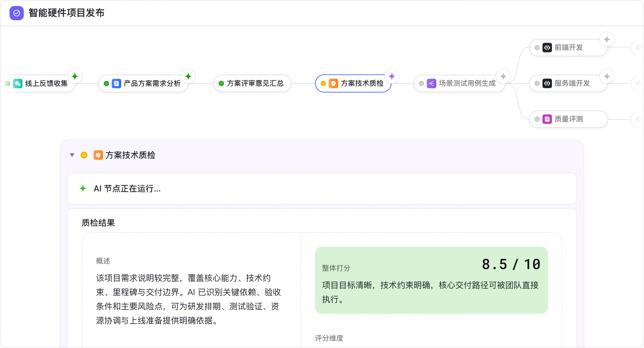644x348 pixels.
Task: Click the magenta document icon in 质量评测
Action: pyautogui.click(x=547, y=119)
